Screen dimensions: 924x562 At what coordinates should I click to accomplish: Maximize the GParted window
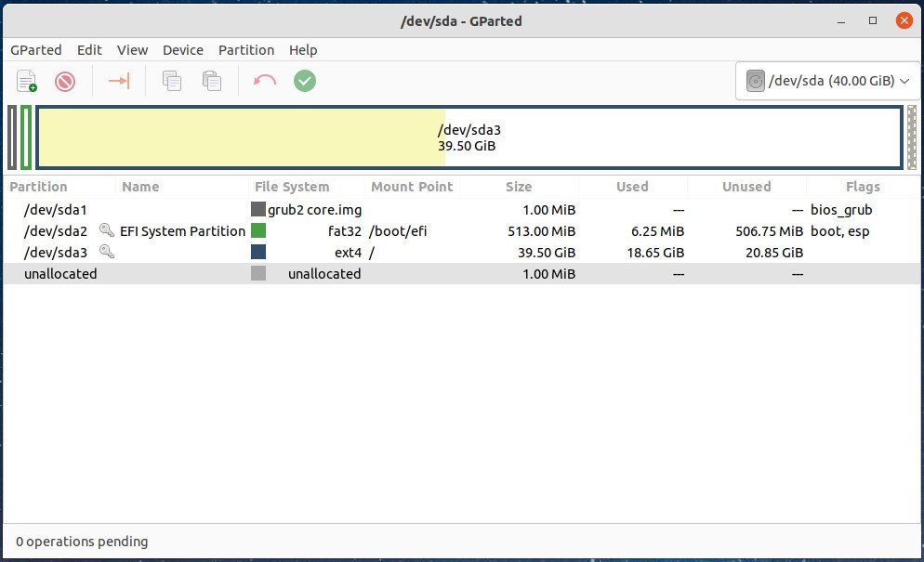tap(873, 20)
